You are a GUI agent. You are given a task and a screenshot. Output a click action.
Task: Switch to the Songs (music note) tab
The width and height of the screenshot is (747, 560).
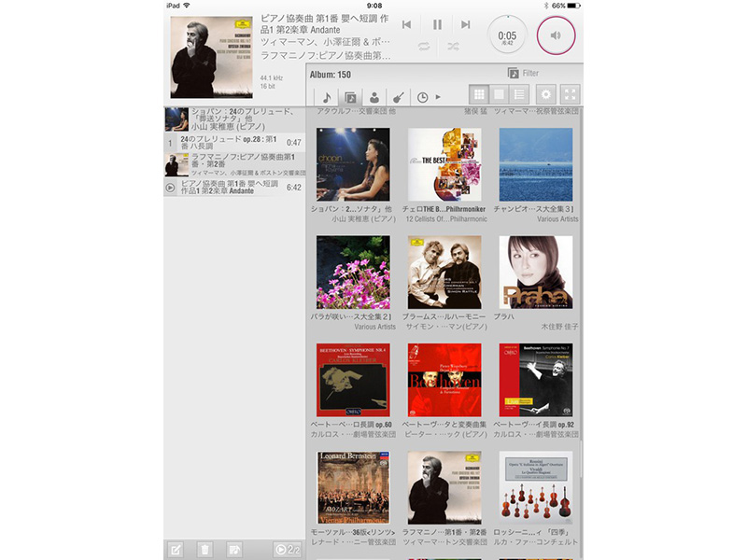326,97
